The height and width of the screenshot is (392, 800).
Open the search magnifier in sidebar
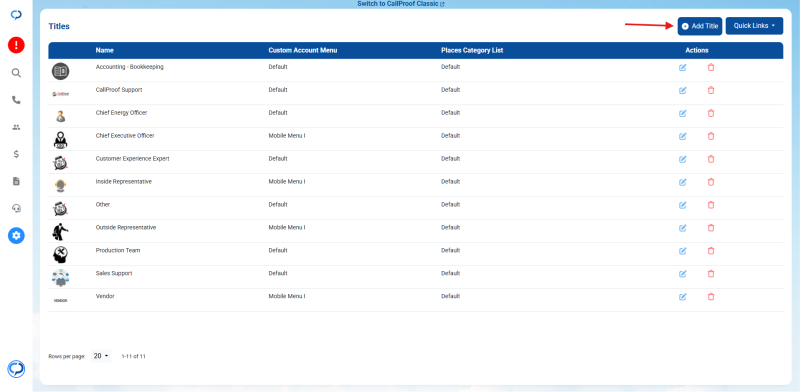coord(16,73)
